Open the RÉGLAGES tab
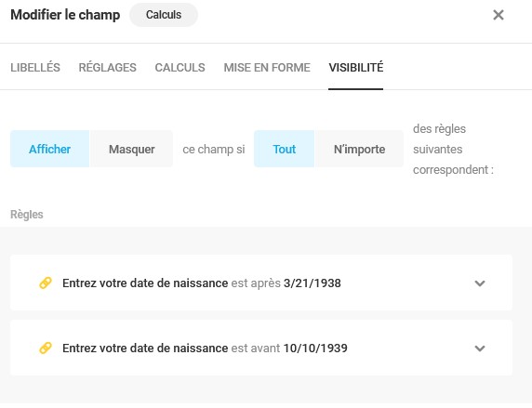The height and width of the screenshot is (408, 532). (x=107, y=68)
